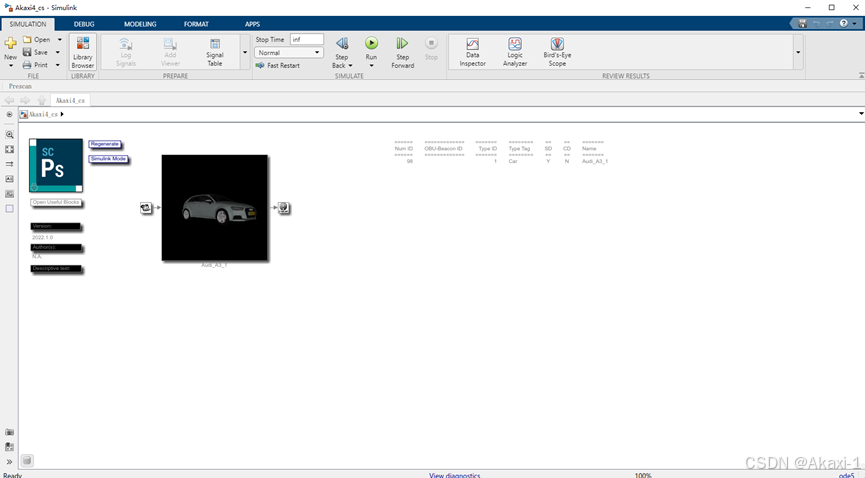Click the Area square palette icon
Screen dimensions: 865x478
tap(9, 209)
